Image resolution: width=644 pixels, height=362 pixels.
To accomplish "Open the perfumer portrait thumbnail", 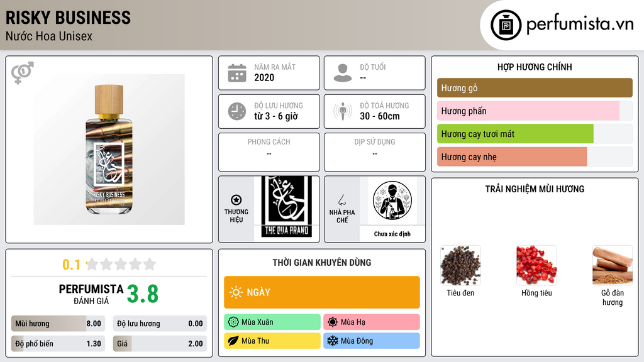I will click(392, 200).
